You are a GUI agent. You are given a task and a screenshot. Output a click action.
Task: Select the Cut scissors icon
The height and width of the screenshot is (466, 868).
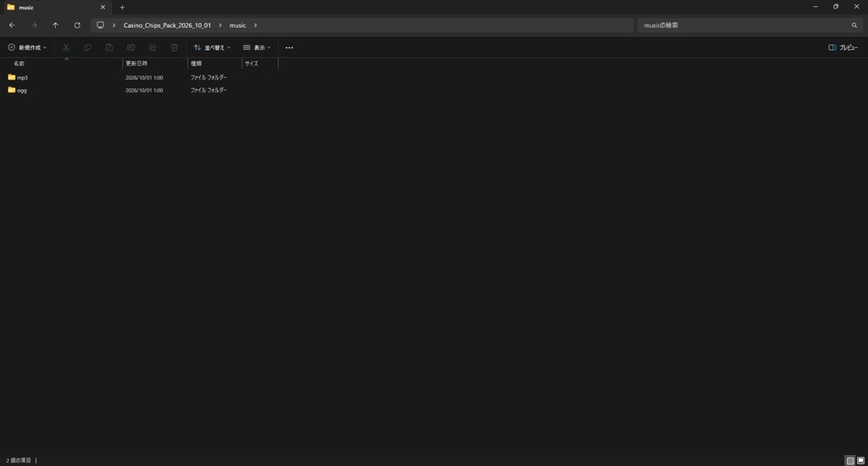66,47
